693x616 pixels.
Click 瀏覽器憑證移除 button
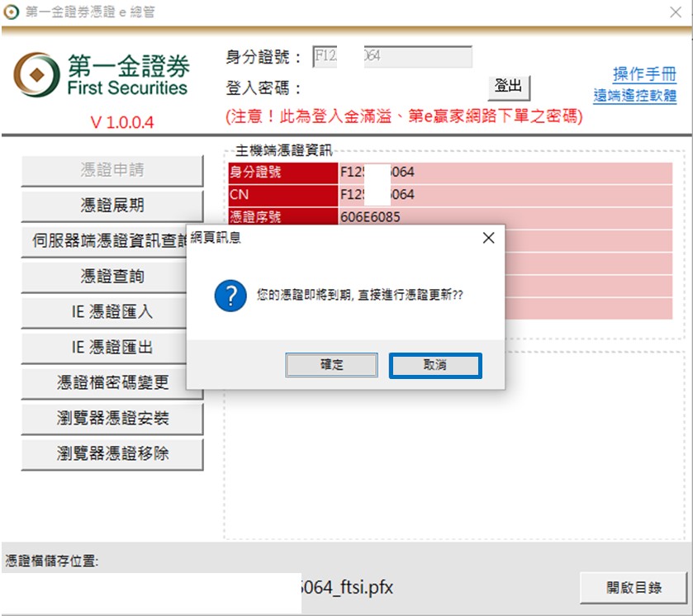tap(112, 454)
